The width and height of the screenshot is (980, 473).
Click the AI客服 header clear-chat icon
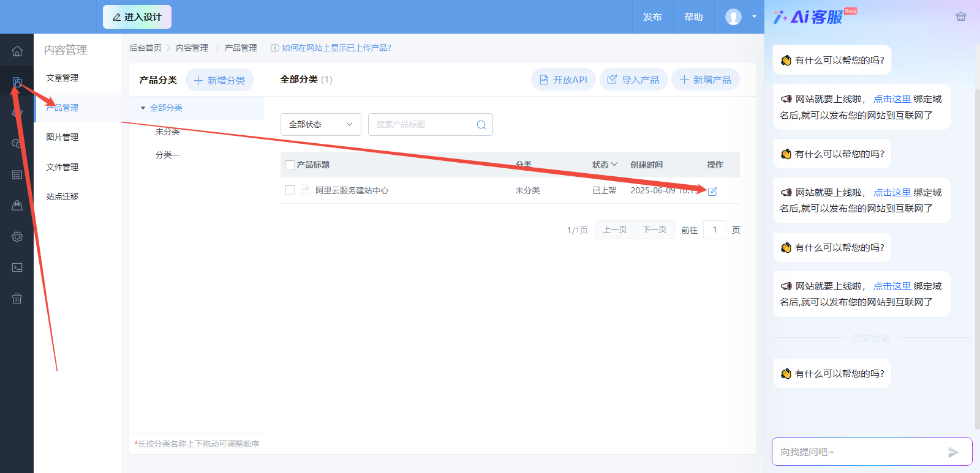[x=961, y=17]
